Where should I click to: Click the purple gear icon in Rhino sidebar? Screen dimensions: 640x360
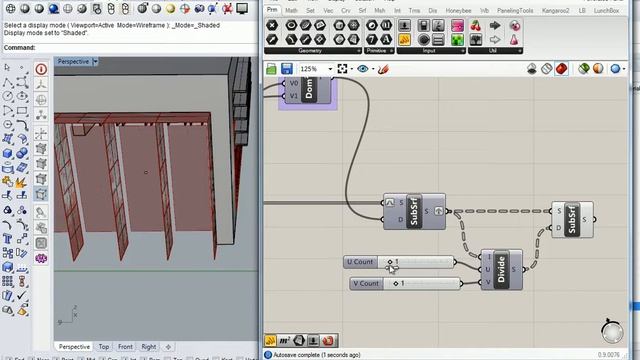click(x=41, y=258)
